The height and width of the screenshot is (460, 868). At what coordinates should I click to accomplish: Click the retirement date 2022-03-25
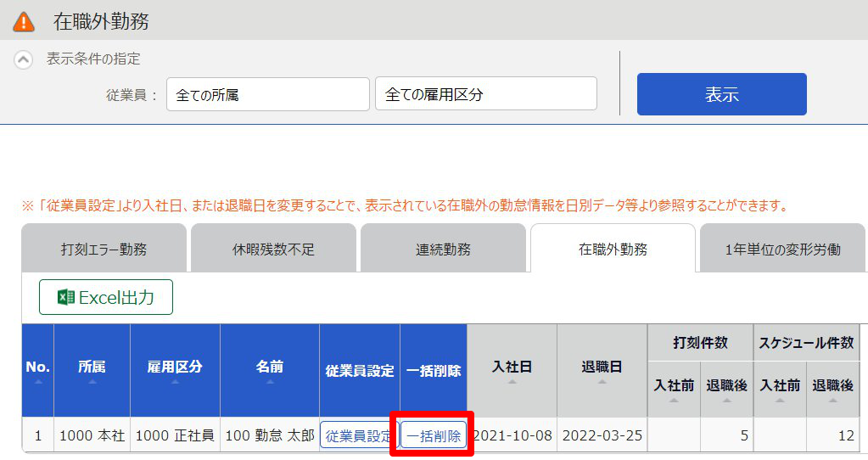pyautogui.click(x=602, y=435)
